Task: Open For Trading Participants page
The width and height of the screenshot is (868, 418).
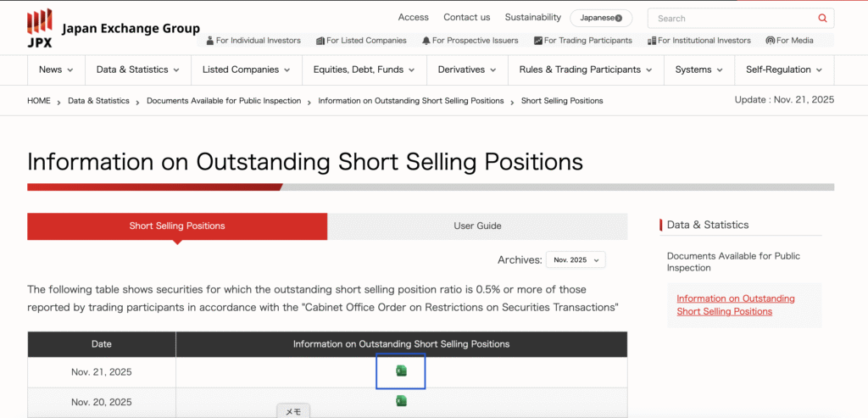Action: [x=583, y=41]
